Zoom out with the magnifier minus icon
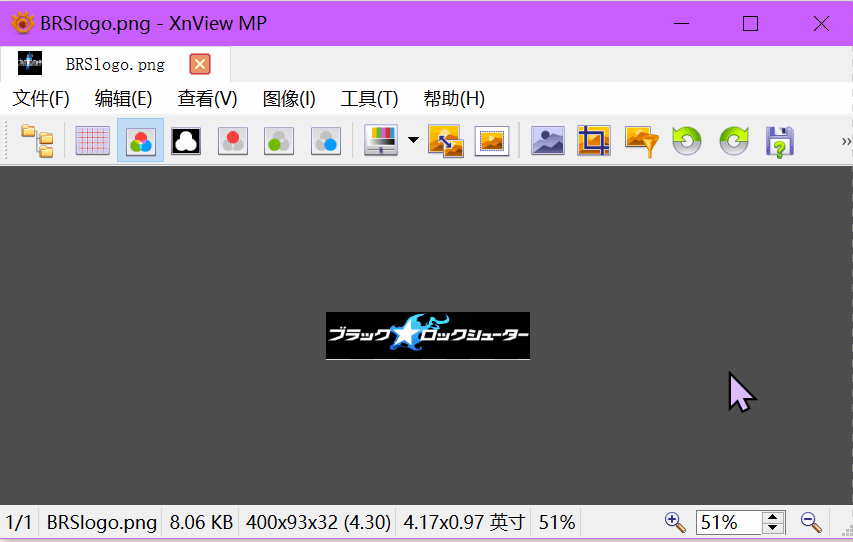The height and width of the screenshot is (542, 853). click(811, 522)
